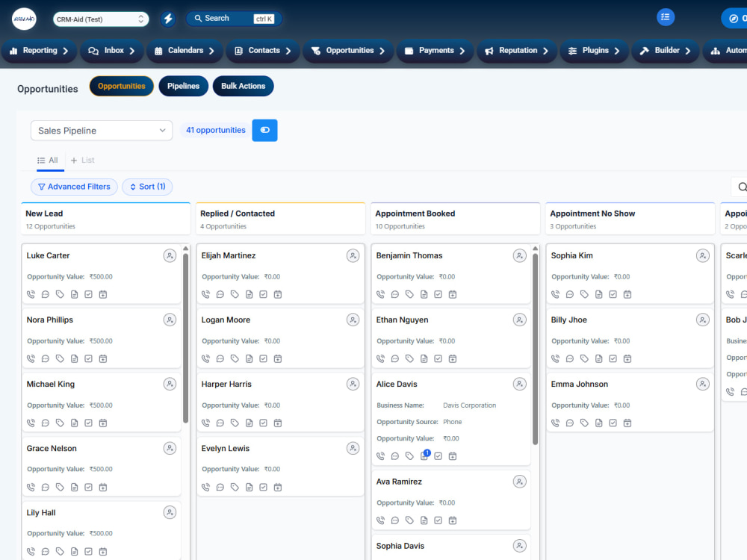This screenshot has width=747, height=560.
Task: Check the task checkbox icon on Elijah Martinez's card
Action: point(264,294)
